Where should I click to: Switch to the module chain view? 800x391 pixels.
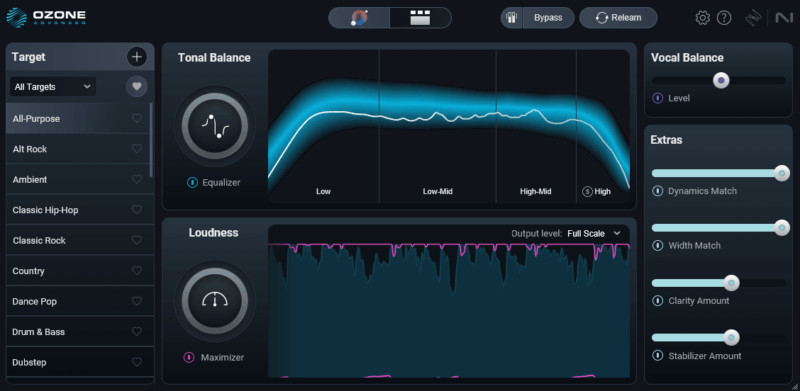tap(420, 18)
